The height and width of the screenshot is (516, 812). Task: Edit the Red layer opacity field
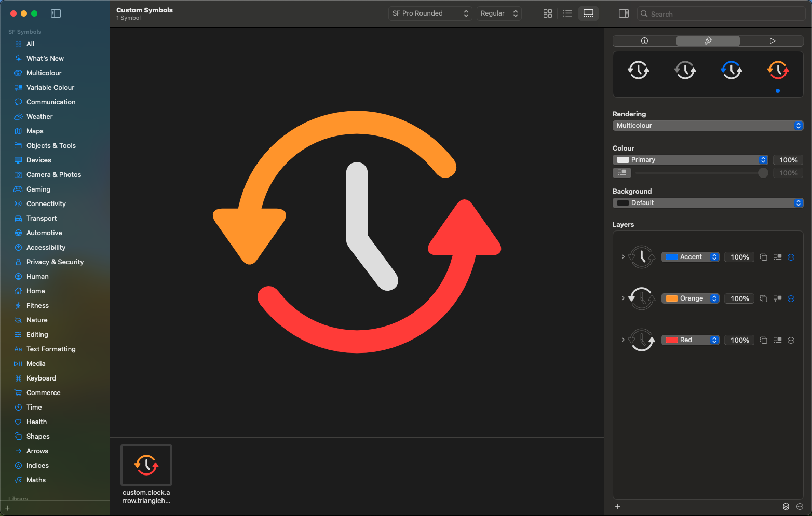click(x=739, y=340)
